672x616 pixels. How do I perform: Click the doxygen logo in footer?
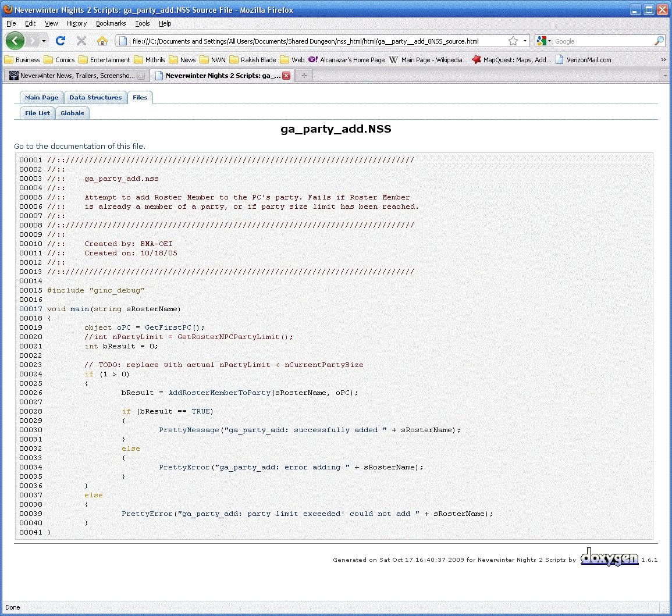pos(609,557)
